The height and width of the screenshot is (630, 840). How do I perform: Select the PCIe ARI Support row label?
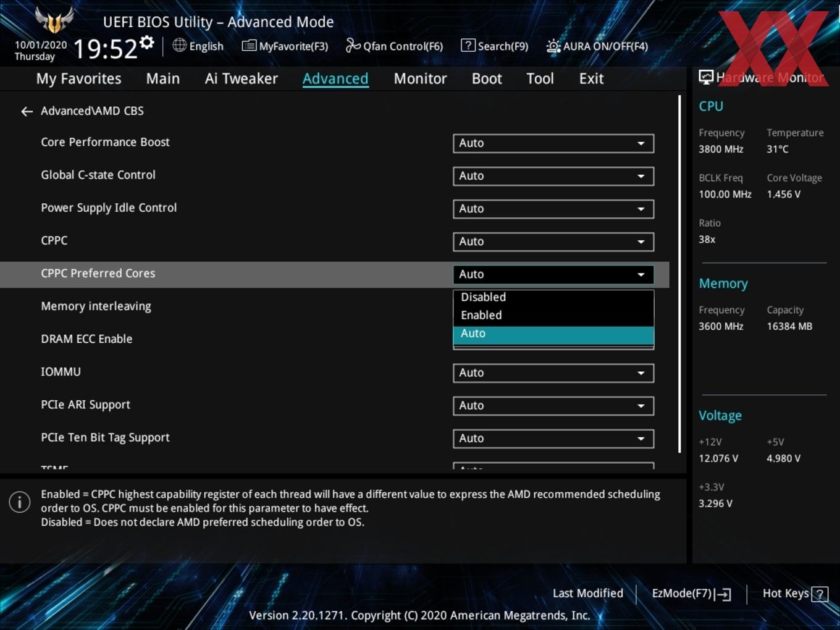coord(86,405)
